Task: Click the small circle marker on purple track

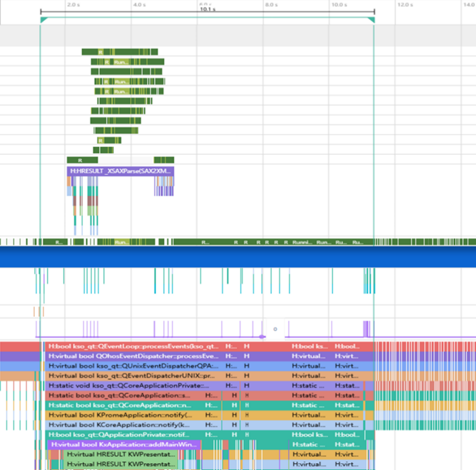Action: pos(275,329)
